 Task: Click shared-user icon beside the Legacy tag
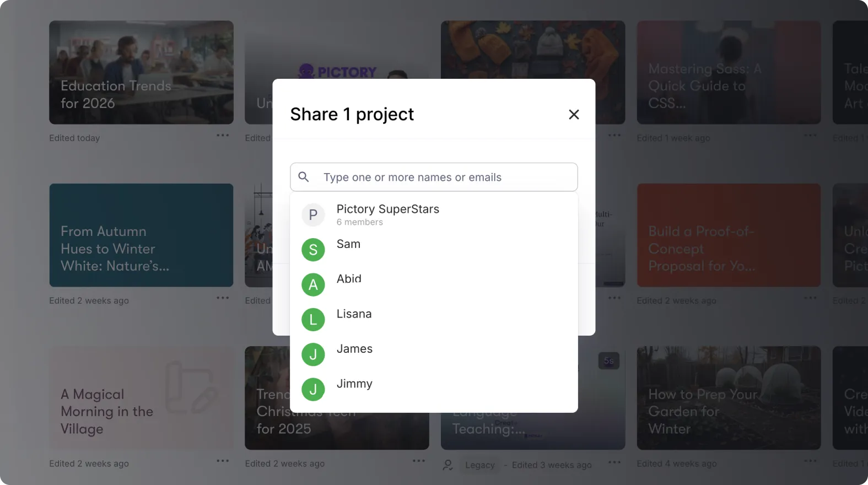[448, 465]
